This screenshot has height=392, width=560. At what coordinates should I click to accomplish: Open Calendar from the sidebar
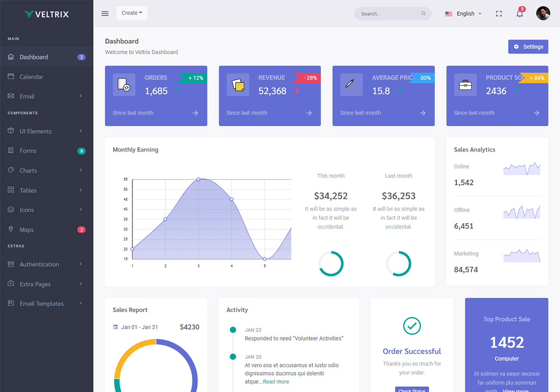pyautogui.click(x=46, y=76)
